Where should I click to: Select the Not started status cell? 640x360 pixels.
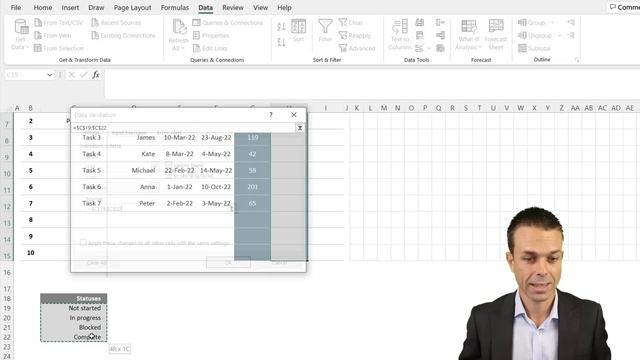tap(74, 308)
